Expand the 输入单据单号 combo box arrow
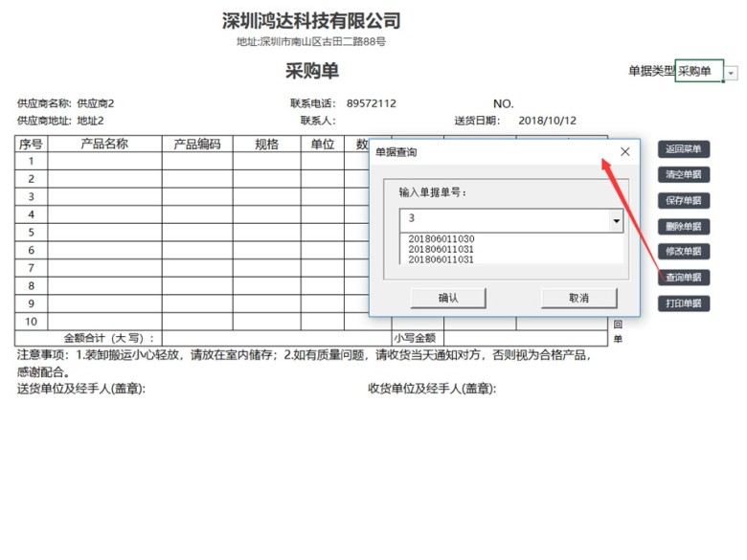 tap(616, 220)
